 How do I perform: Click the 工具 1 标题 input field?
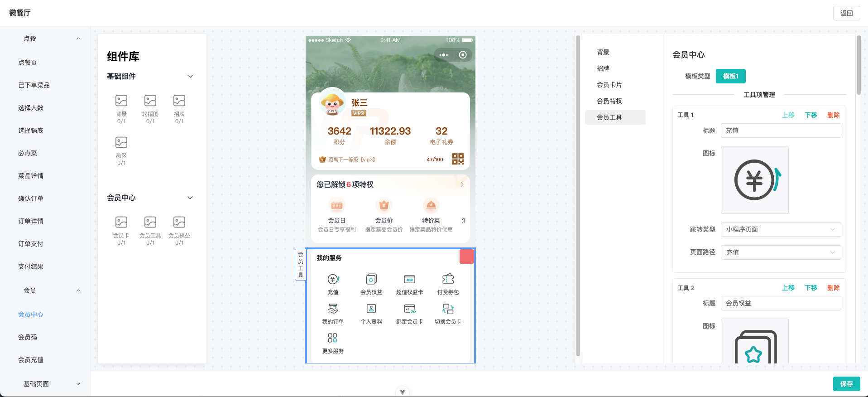[781, 131]
